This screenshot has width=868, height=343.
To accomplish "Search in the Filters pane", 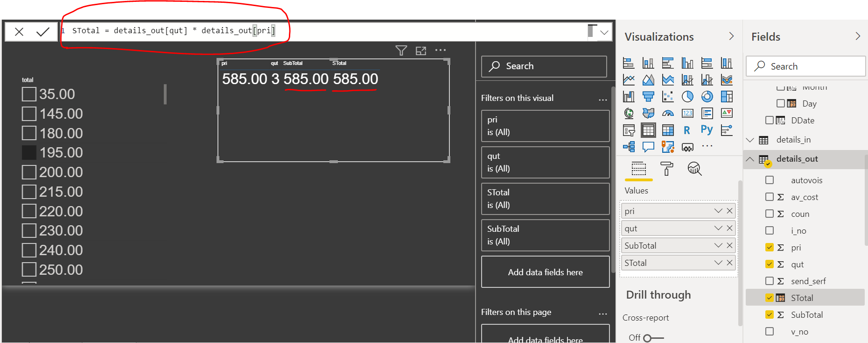I will 544,66.
